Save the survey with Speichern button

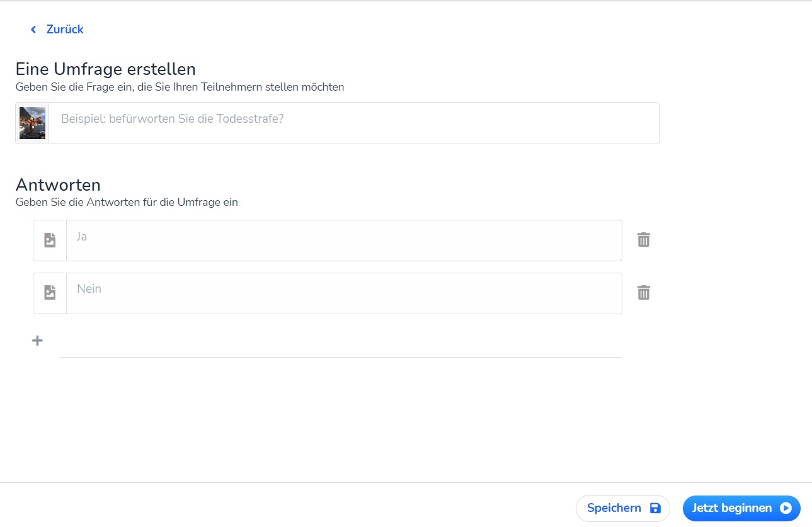pos(614,508)
